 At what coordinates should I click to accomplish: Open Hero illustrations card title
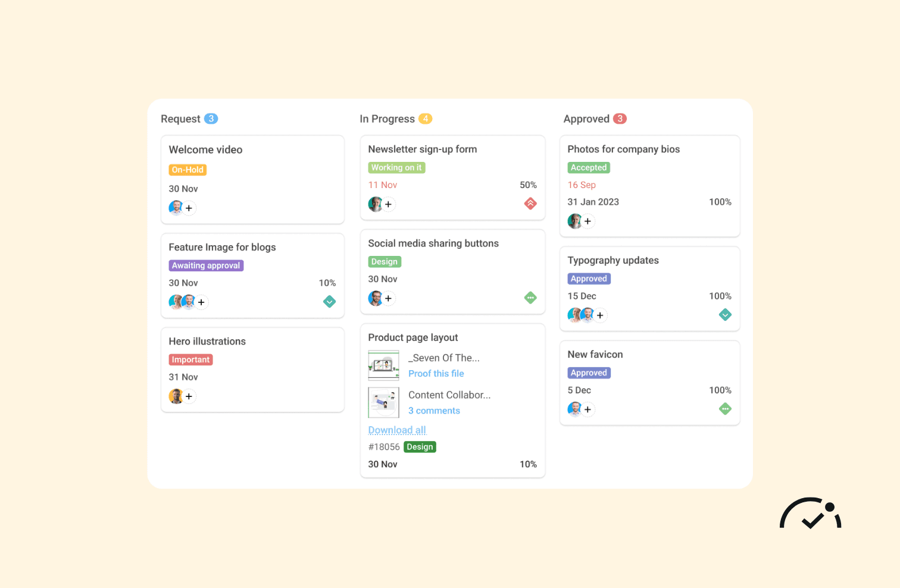pos(207,342)
